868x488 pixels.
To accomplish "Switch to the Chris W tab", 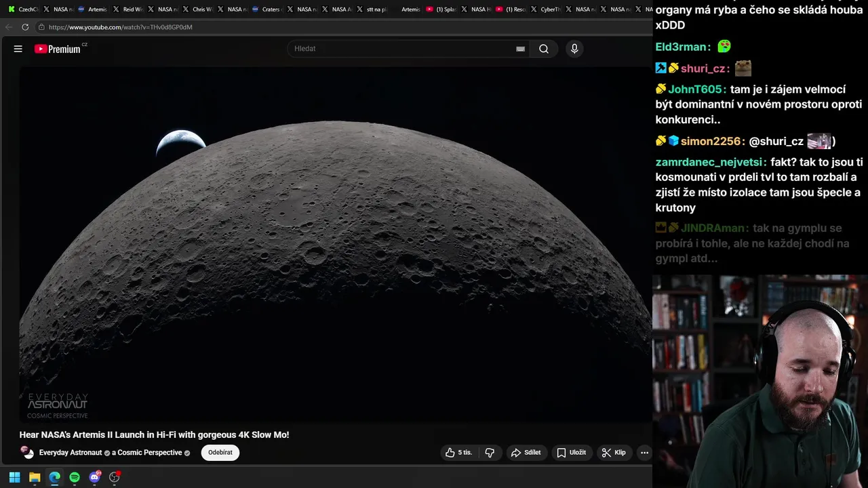I will 197,9.
